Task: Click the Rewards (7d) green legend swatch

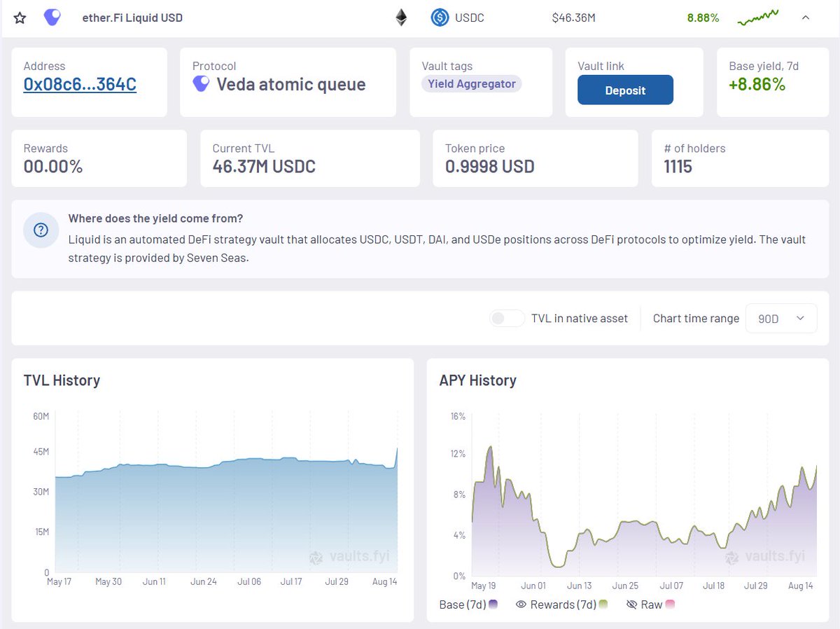Action: 603,604
